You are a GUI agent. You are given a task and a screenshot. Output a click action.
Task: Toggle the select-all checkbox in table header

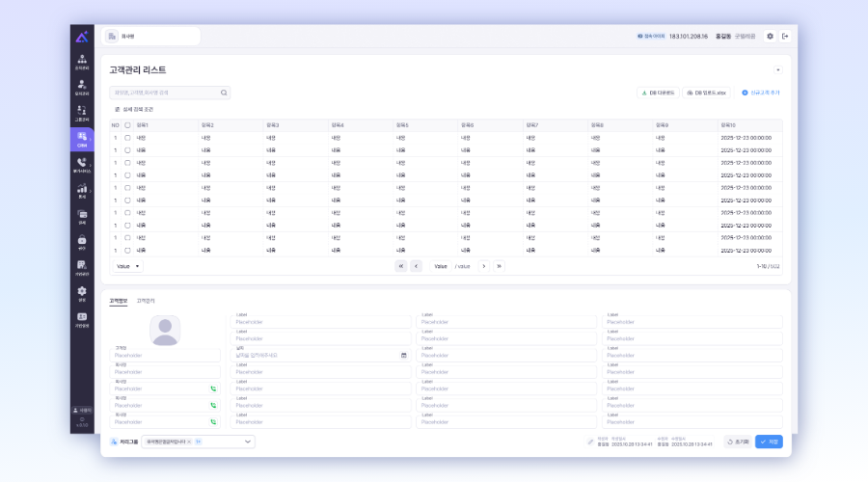click(127, 125)
